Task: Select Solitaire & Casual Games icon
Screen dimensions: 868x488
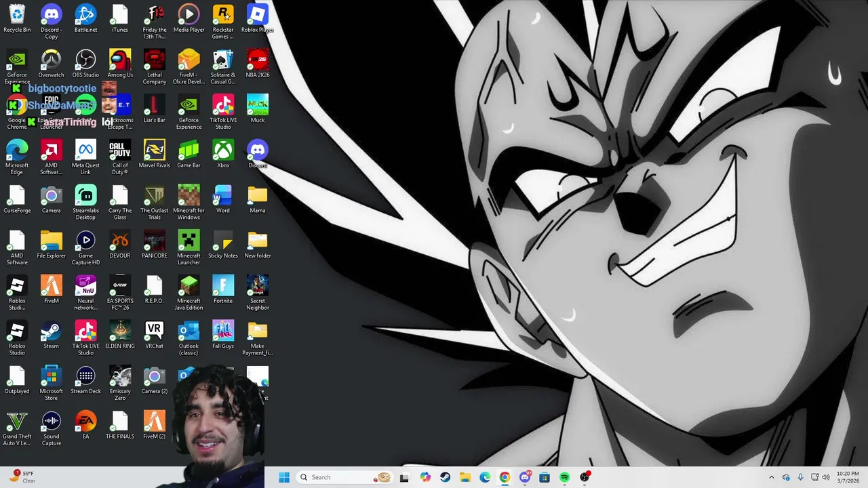Action: tap(223, 66)
